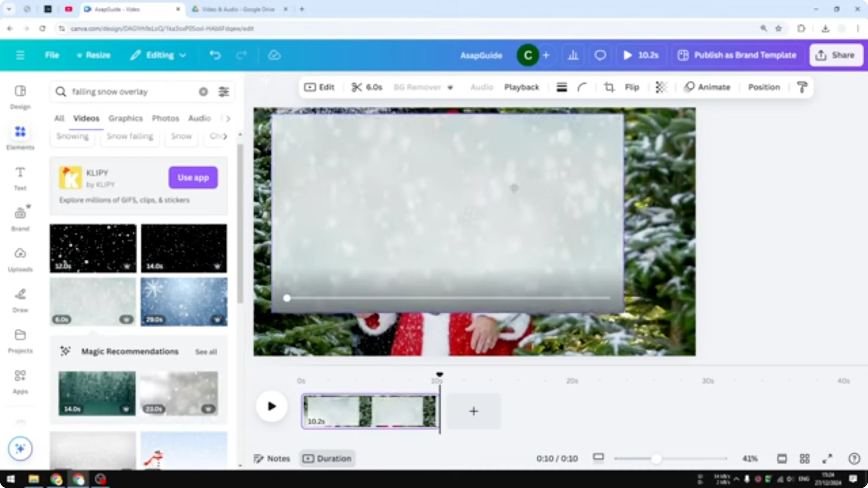The height and width of the screenshot is (488, 868).
Task: Open the filters icon next to search bar
Action: click(223, 91)
